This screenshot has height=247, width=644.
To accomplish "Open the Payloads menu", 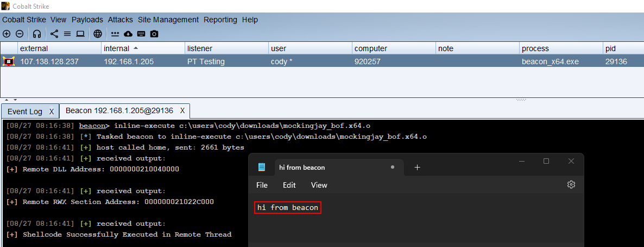I will coord(87,20).
